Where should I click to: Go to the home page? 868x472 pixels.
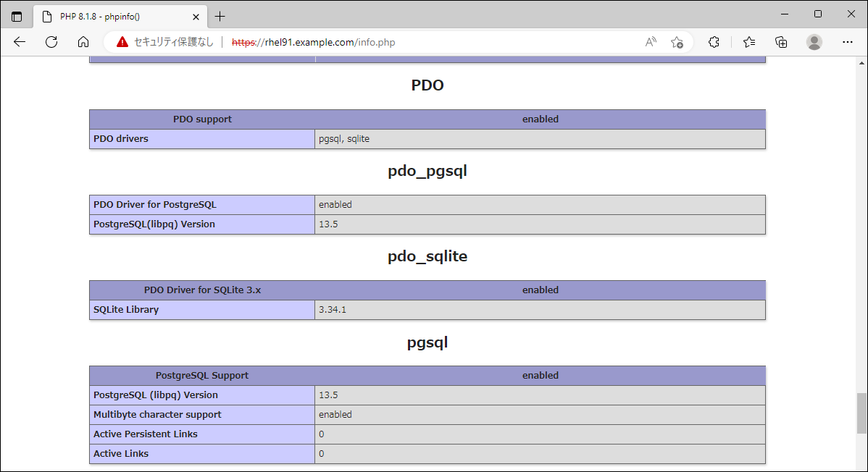pyautogui.click(x=83, y=42)
